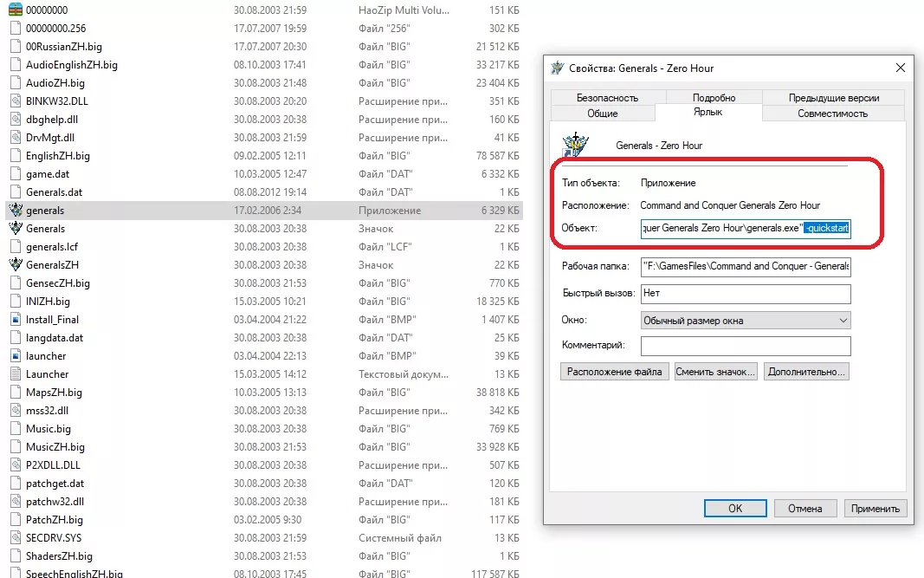Viewport: 924px width, 578px height.
Task: Click the Сменить значок button
Action: (714, 372)
